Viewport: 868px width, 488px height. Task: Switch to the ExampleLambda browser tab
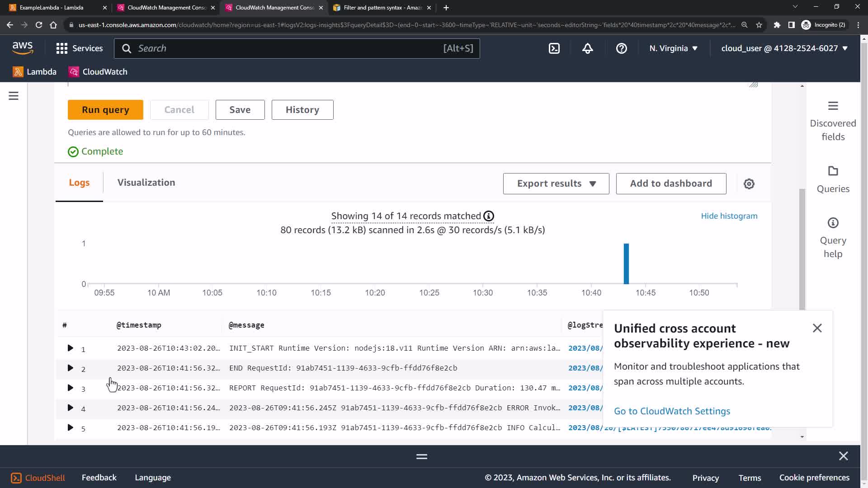tap(52, 8)
